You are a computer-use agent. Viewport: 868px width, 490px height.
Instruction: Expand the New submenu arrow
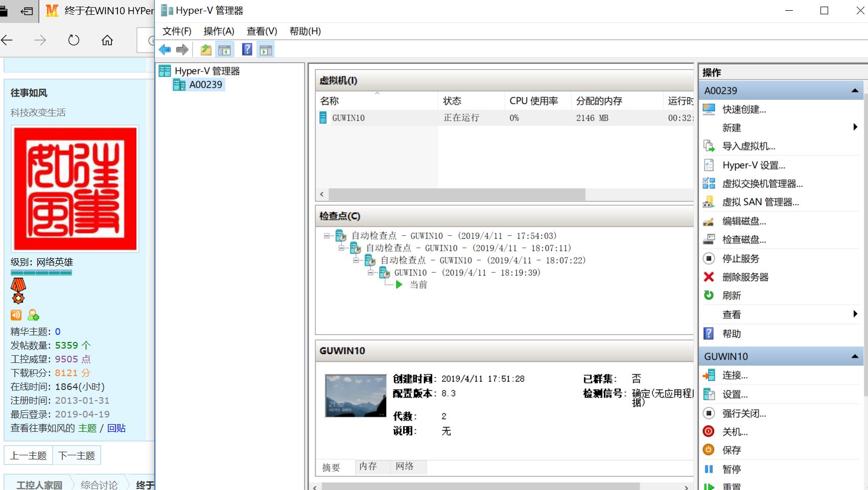pyautogui.click(x=855, y=128)
